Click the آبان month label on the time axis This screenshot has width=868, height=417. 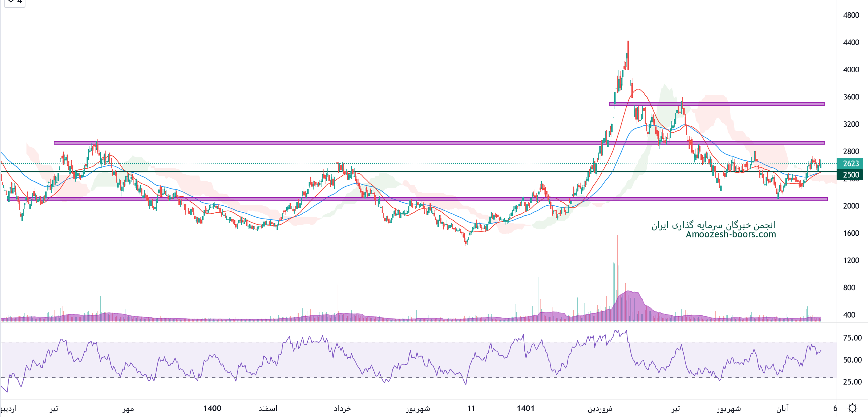click(782, 408)
